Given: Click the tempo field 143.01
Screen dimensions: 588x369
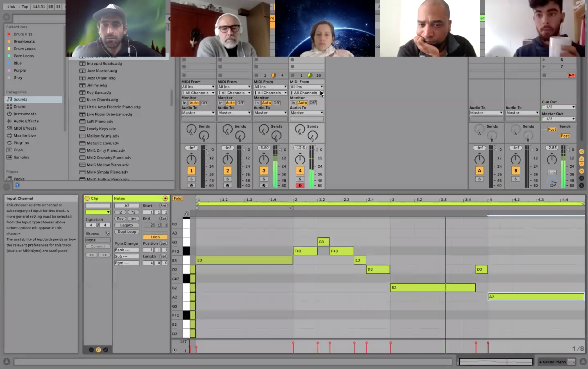Looking at the screenshot, I should [39, 7].
